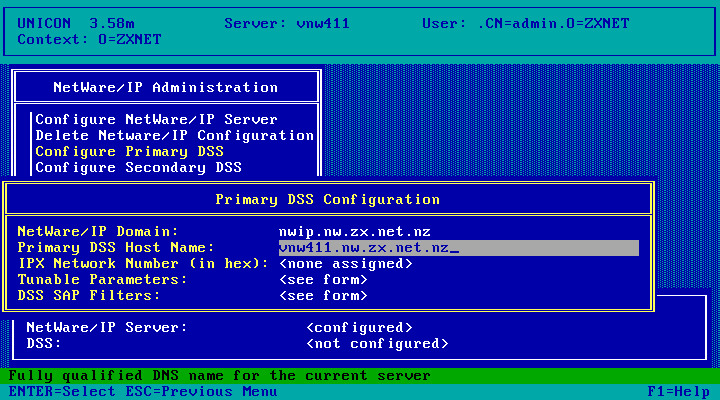Click NetWare/IP Server configured status value
This screenshot has width=720, height=400.
tap(359, 328)
